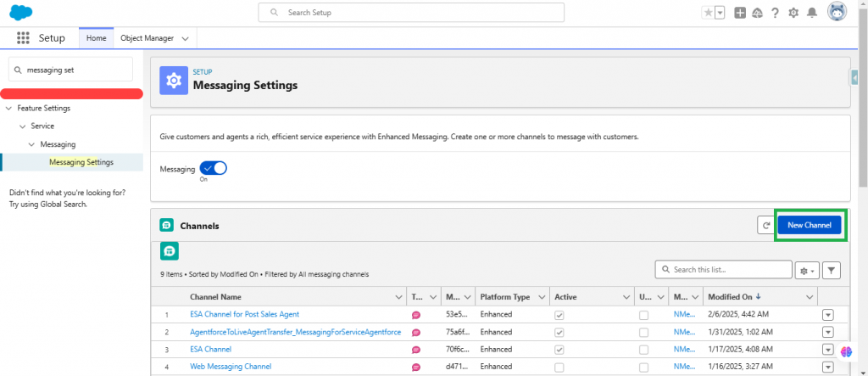Toggle Active checkbox for Web Messaging Channel
Screen dimensions: 868x376
tap(559, 367)
